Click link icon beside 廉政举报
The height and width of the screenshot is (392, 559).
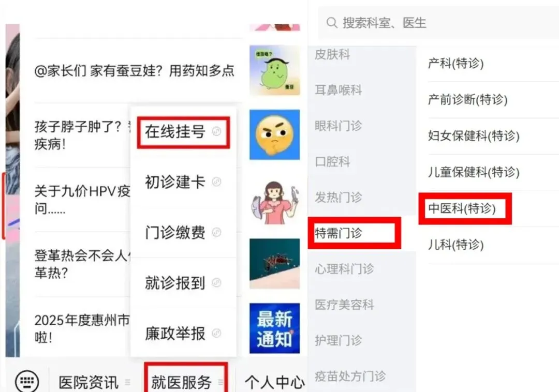[x=216, y=333]
